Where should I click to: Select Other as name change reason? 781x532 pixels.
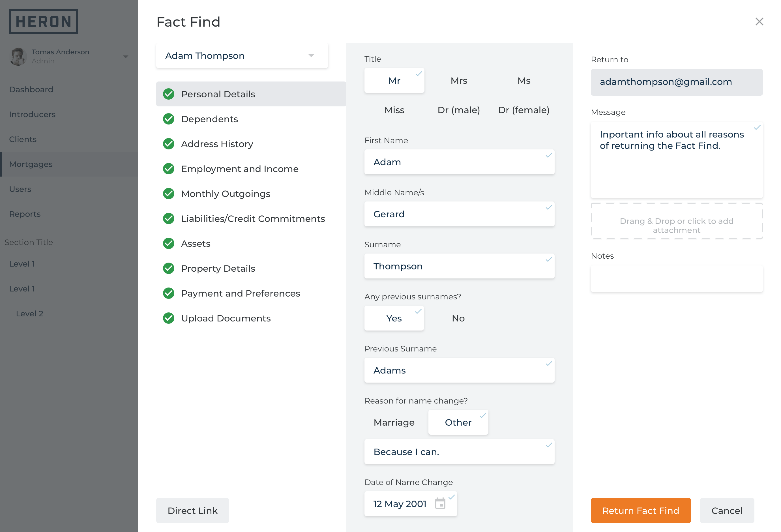(458, 422)
